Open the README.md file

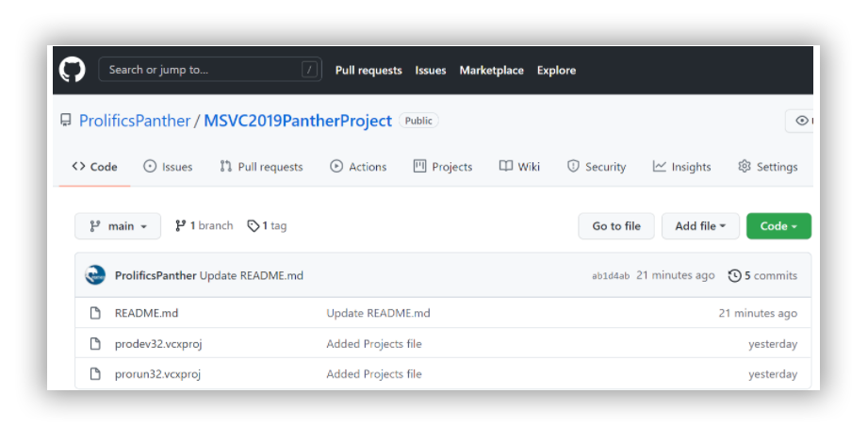[147, 313]
